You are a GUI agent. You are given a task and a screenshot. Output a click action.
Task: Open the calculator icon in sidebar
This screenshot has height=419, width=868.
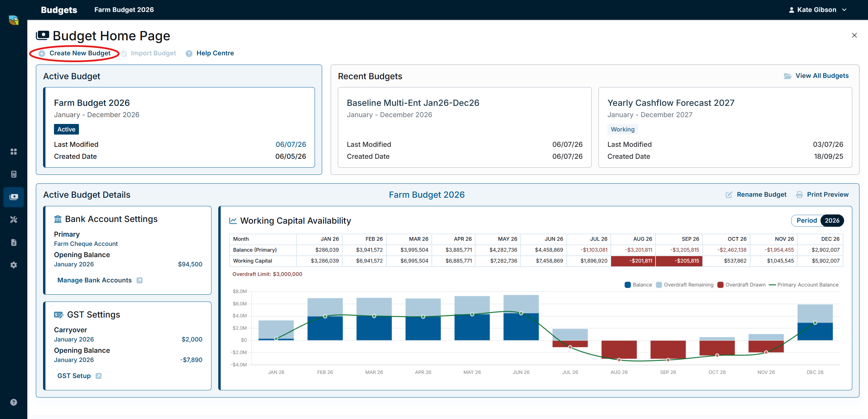click(x=14, y=174)
